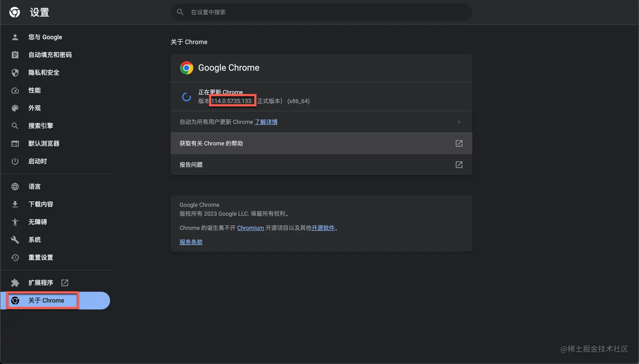
Task: Click the person icon for 您与 Google
Action: point(15,37)
